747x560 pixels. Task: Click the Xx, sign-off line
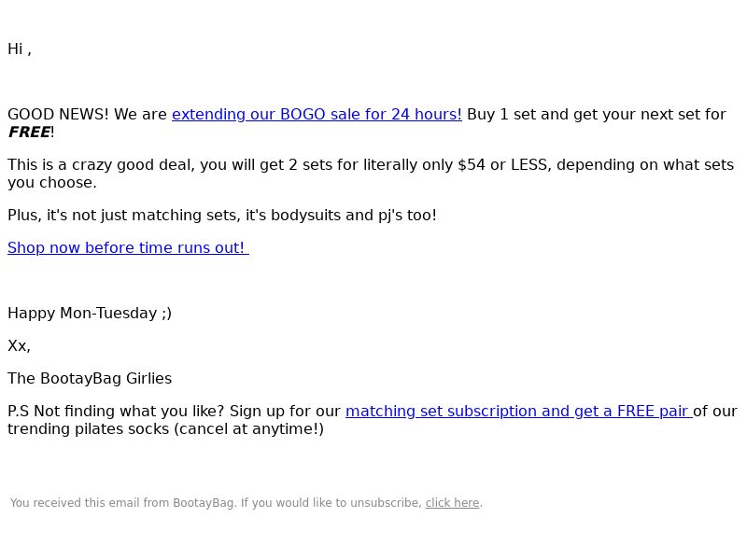click(x=19, y=346)
